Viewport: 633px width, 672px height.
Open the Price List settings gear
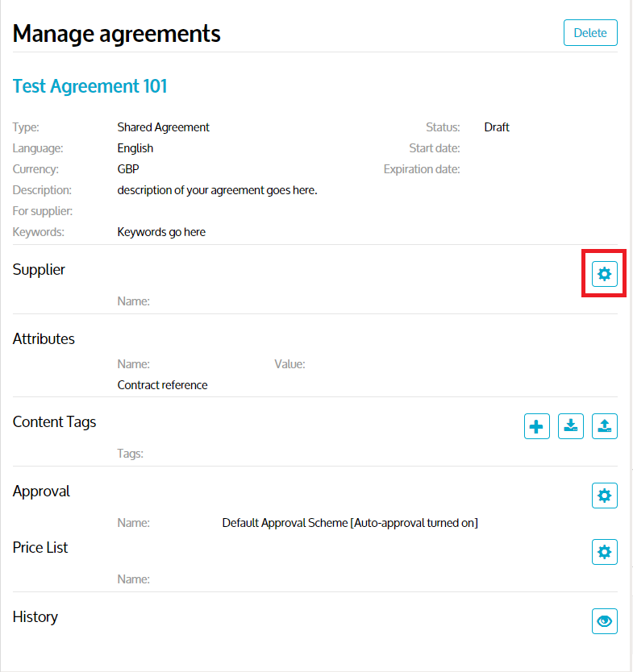click(604, 552)
